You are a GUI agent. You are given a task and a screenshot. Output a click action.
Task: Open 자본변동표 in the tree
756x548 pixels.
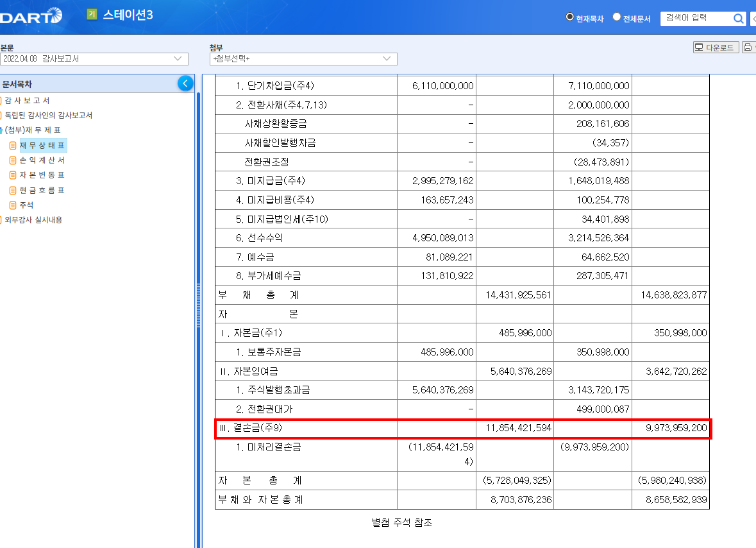coord(42,175)
